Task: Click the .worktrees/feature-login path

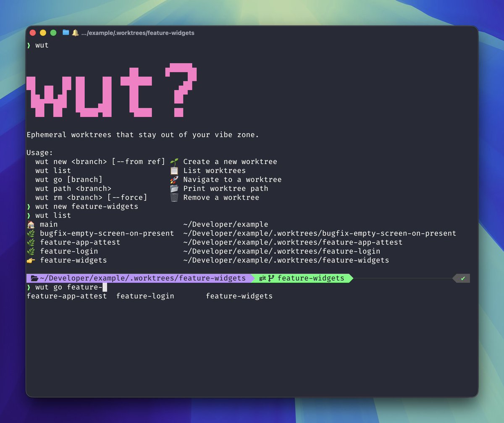Action: pos(282,251)
